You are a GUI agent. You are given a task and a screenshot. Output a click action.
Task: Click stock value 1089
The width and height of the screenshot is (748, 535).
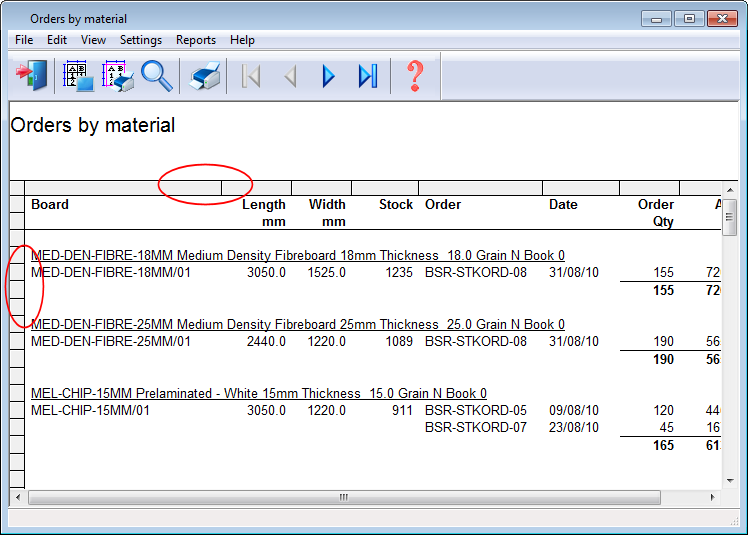coord(399,342)
